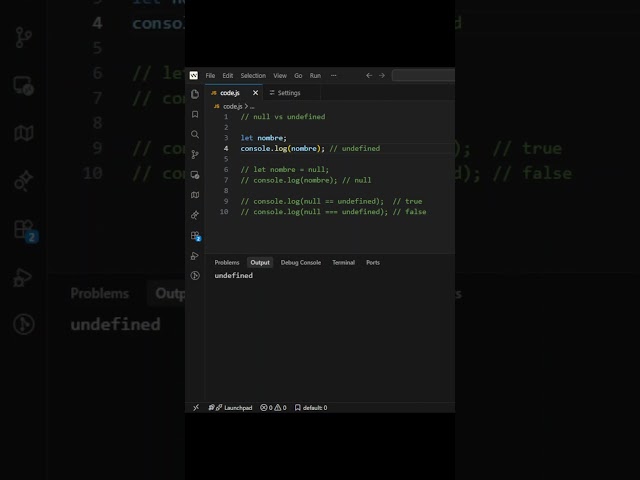Click 'console.log(nombre);' on line 4

(x=282, y=148)
